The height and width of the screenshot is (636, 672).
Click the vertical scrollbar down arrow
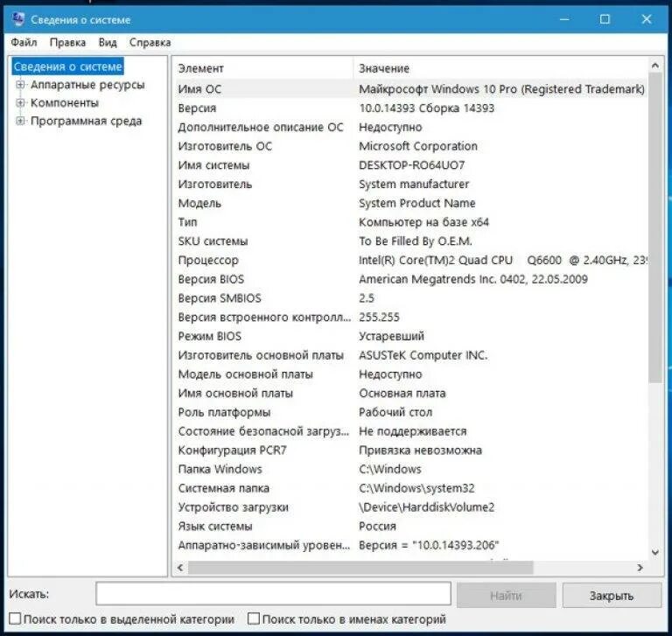654,552
